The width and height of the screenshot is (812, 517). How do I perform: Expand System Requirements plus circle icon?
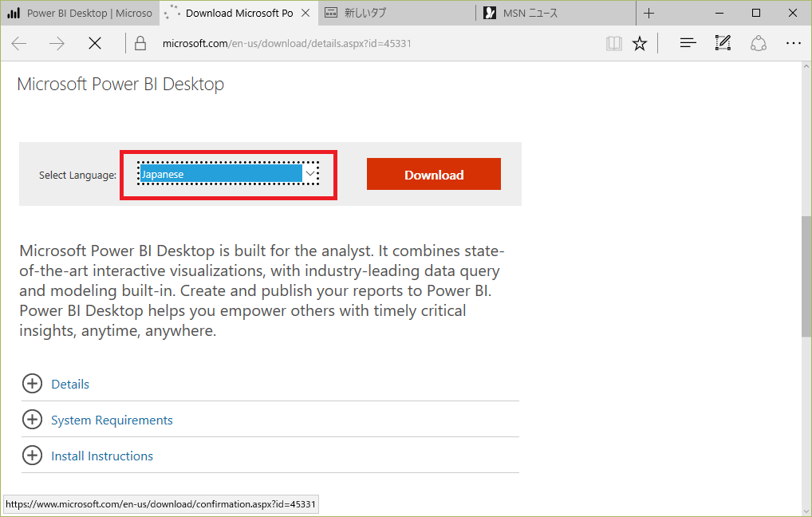pos(32,420)
